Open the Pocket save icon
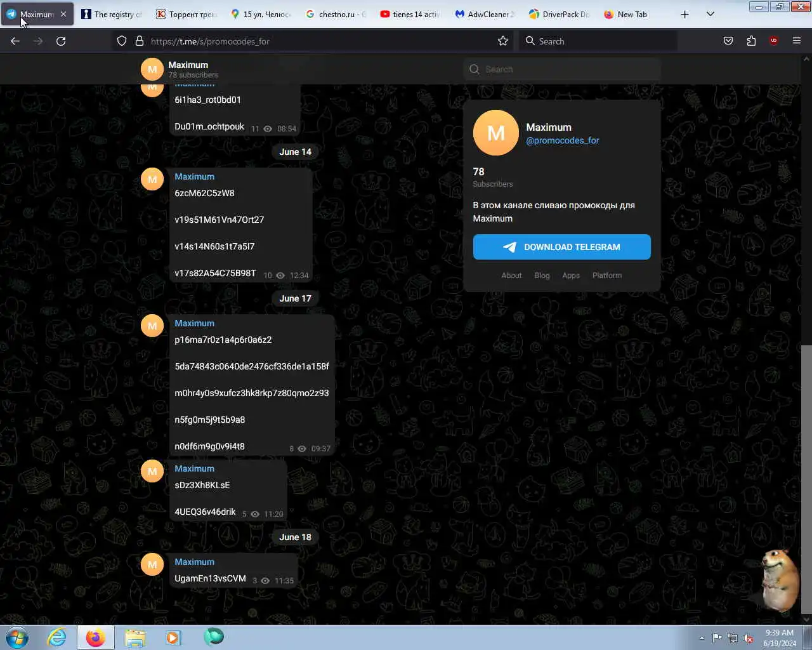Image resolution: width=812 pixels, height=650 pixels. [728, 41]
